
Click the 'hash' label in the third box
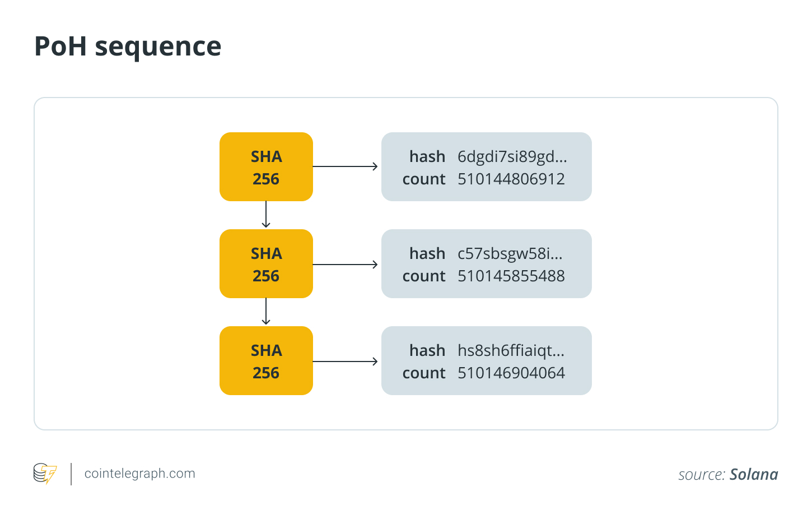click(427, 351)
